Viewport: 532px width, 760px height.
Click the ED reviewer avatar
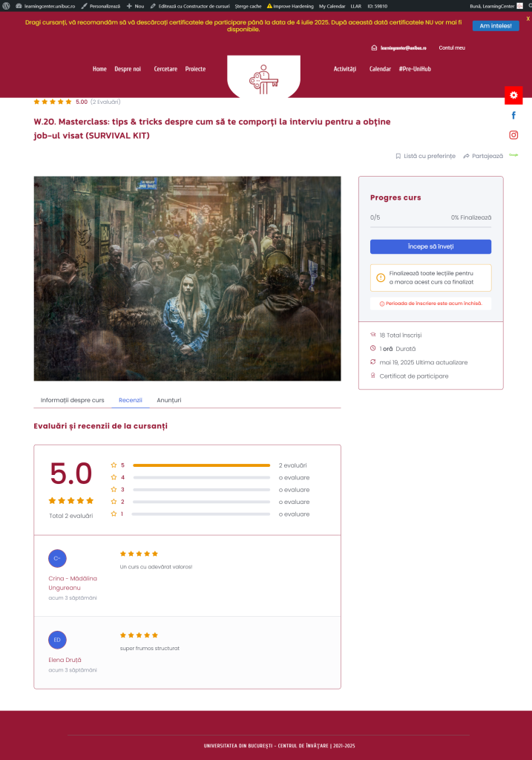pos(57,640)
